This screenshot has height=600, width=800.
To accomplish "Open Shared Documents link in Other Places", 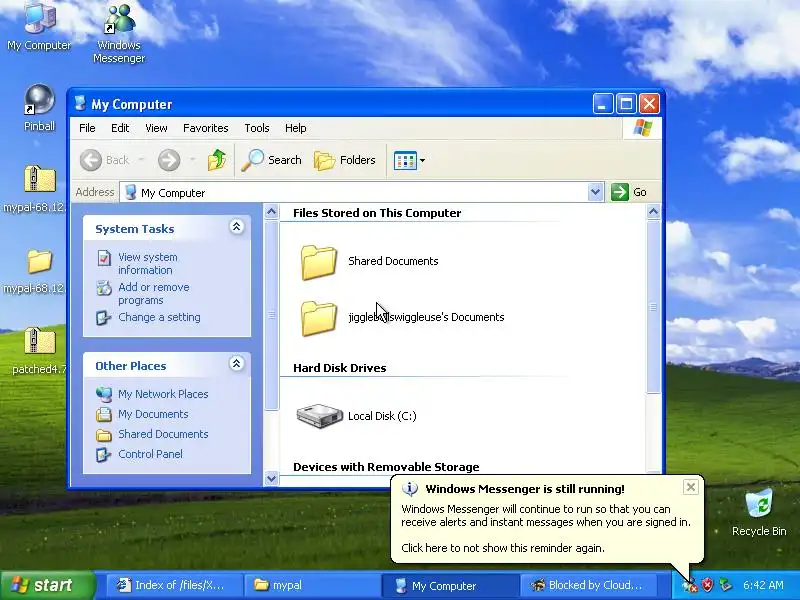I will (x=163, y=434).
